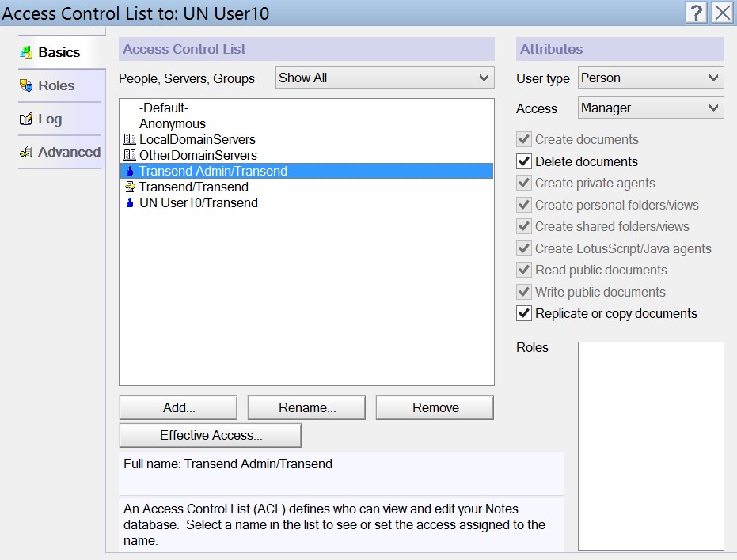Image resolution: width=737 pixels, height=560 pixels.
Task: Select UN User10/Transend entry
Action: tap(306, 203)
